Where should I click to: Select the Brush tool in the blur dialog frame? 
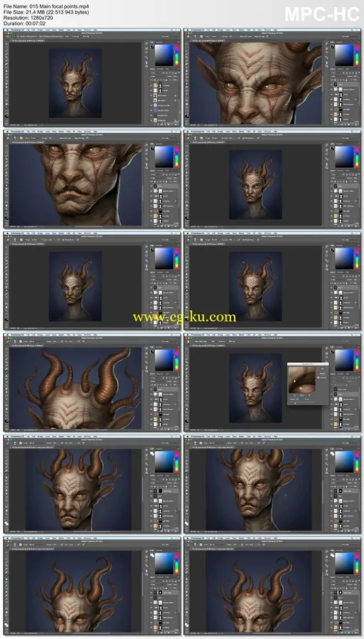(186, 372)
